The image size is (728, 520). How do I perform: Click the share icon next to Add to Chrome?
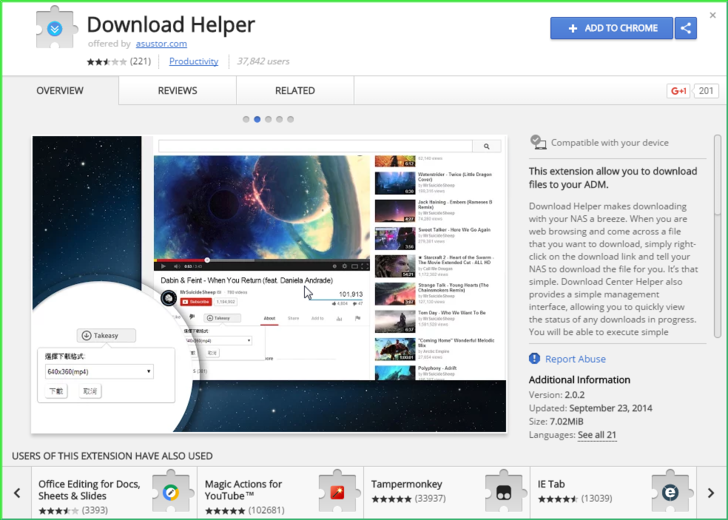tap(686, 28)
